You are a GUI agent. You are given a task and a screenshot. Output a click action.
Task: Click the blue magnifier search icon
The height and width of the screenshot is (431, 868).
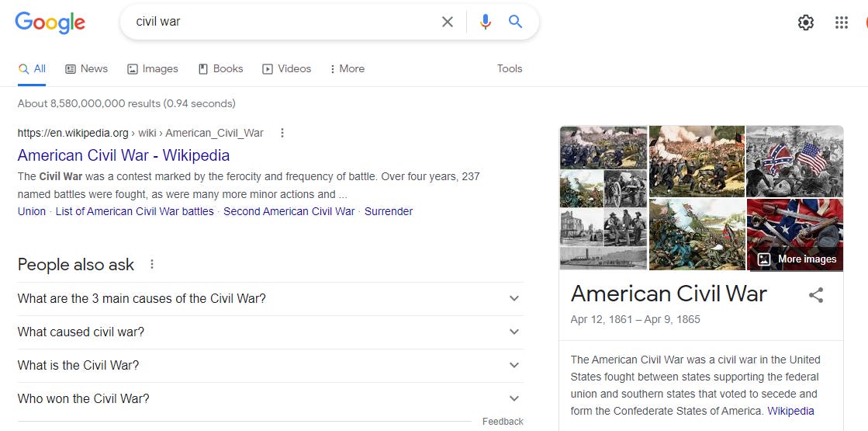(515, 22)
